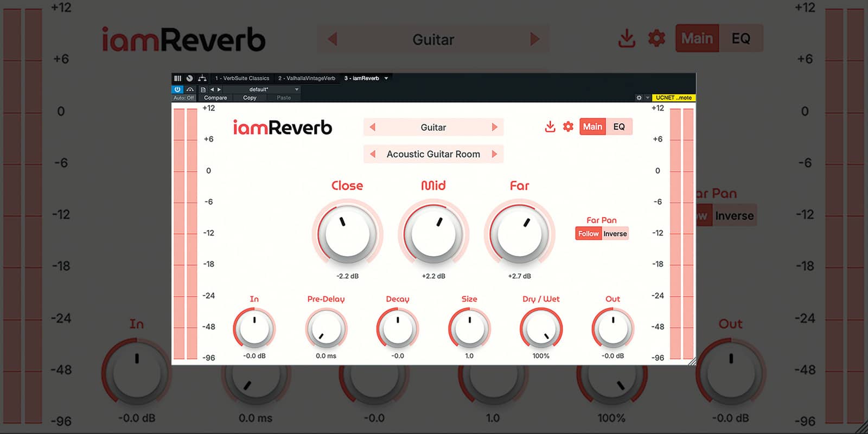Click the sidechain arc icon beside power button
The width and height of the screenshot is (868, 434).
click(190, 90)
